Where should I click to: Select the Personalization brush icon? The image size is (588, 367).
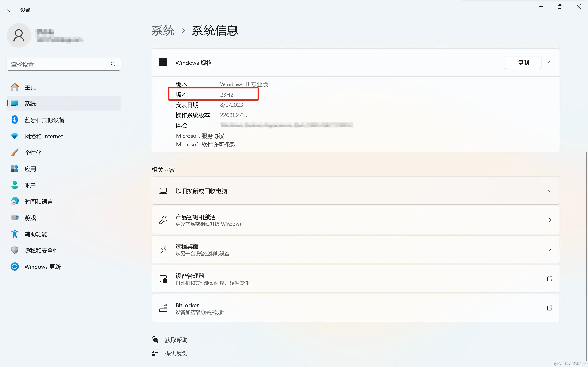tap(15, 152)
